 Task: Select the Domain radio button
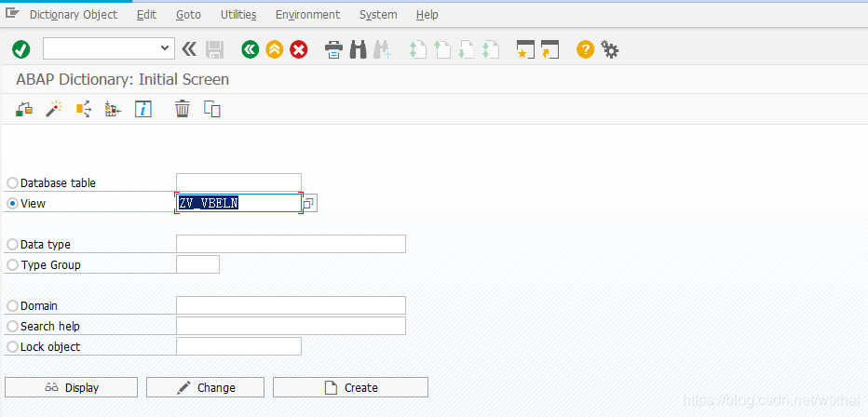[12, 306]
